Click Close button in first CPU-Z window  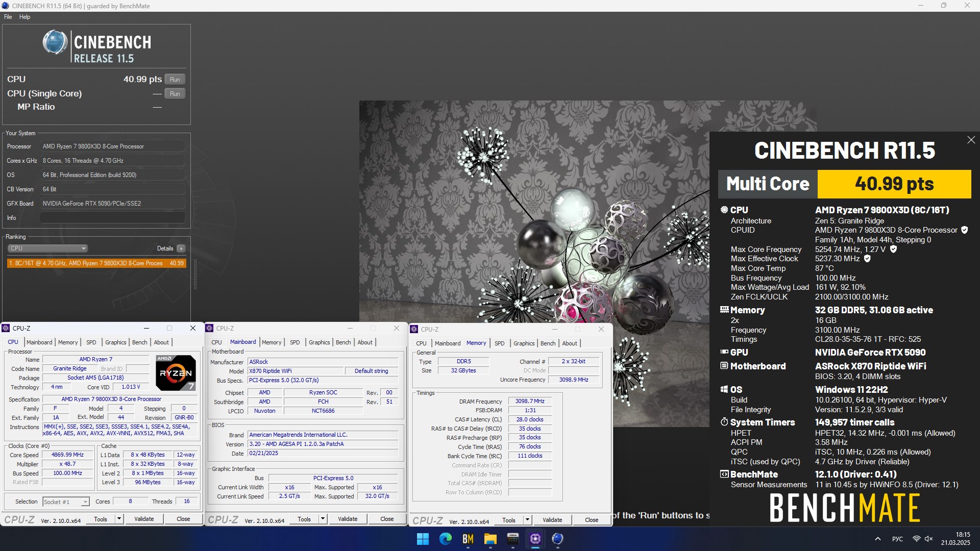point(183,519)
